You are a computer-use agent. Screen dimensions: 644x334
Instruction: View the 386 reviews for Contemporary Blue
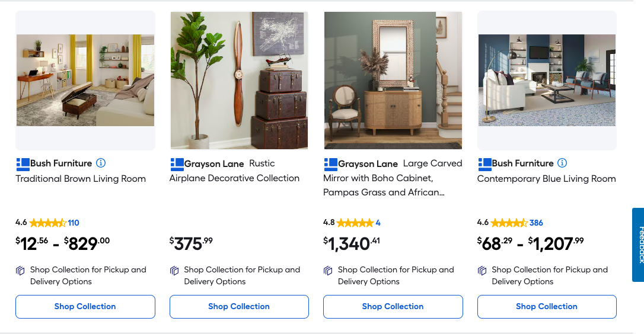(536, 223)
